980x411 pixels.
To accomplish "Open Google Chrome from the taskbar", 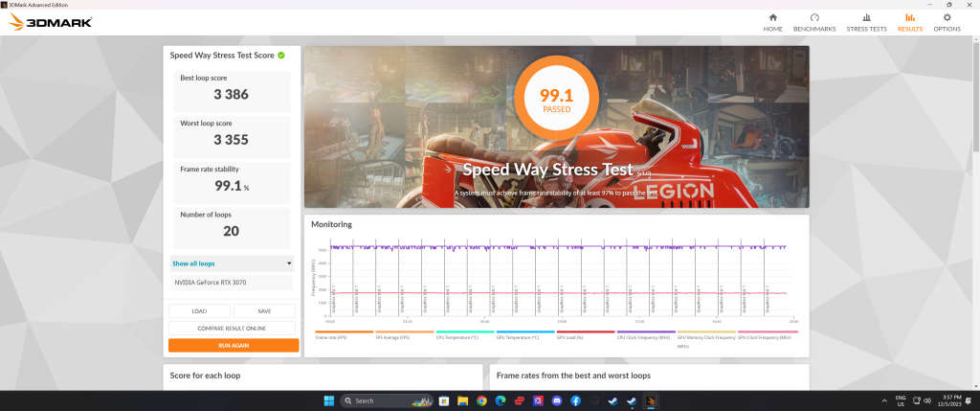I will click(x=481, y=400).
